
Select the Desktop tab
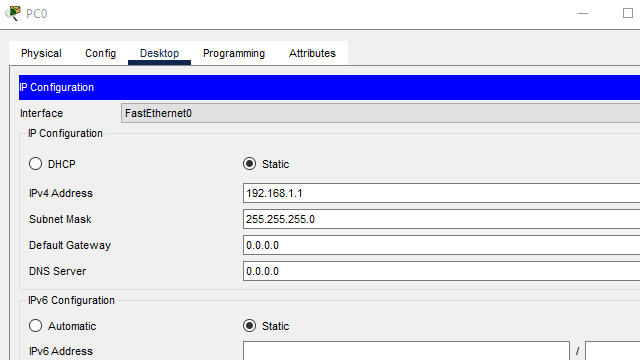[159, 53]
